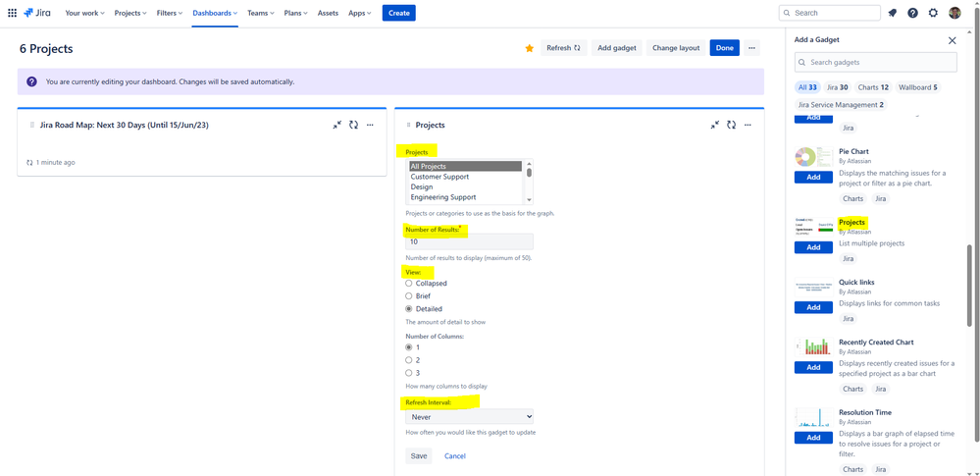Screen dimensions: 980x476
Task: Filter gadgets by All 33
Action: 807,87
